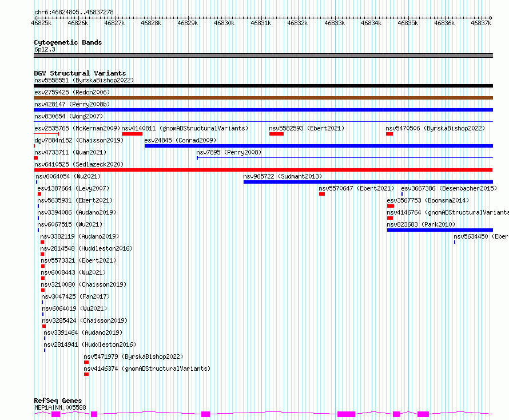The height and width of the screenshot is (420, 509).
Task: Click the 46833k ruler tick
Action: coord(335,23)
